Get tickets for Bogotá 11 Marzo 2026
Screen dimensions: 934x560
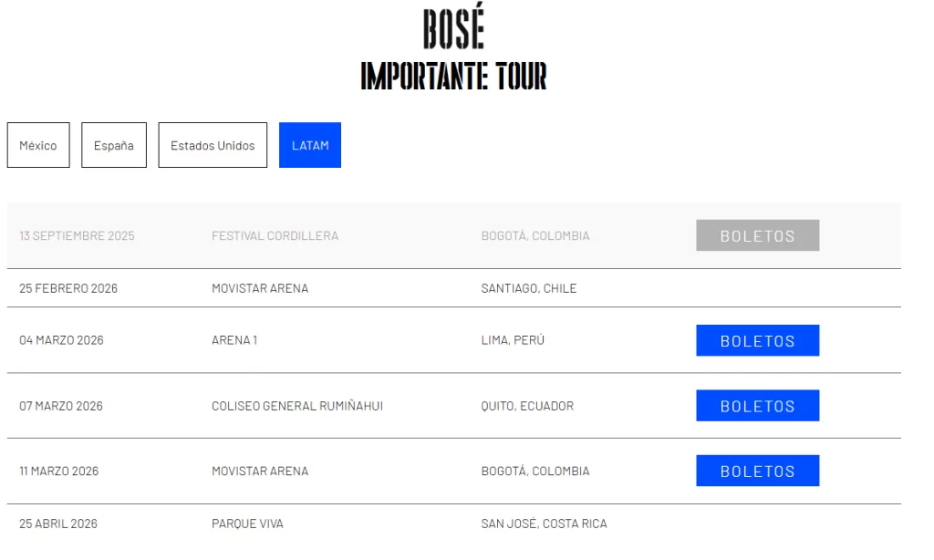click(757, 471)
